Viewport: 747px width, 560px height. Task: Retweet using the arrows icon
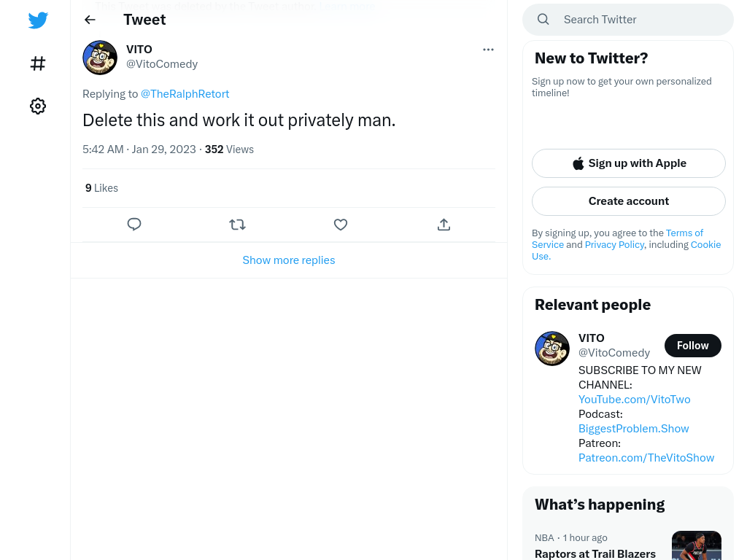point(237,225)
